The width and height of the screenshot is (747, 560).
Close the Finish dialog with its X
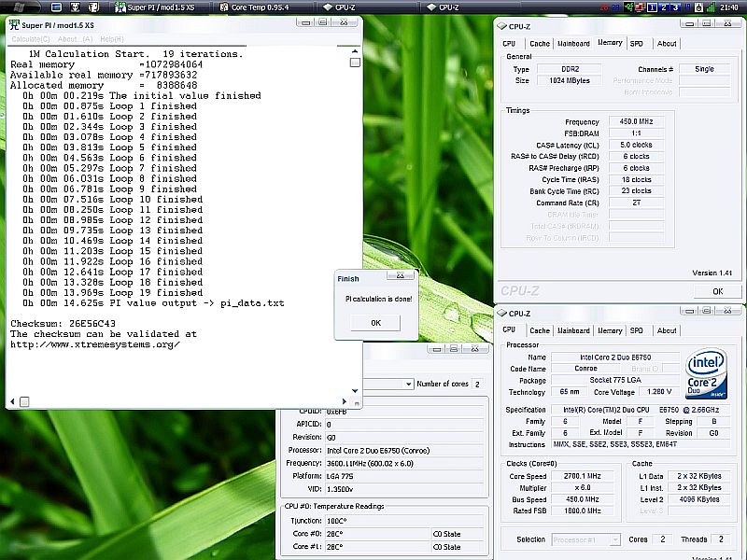point(401,275)
